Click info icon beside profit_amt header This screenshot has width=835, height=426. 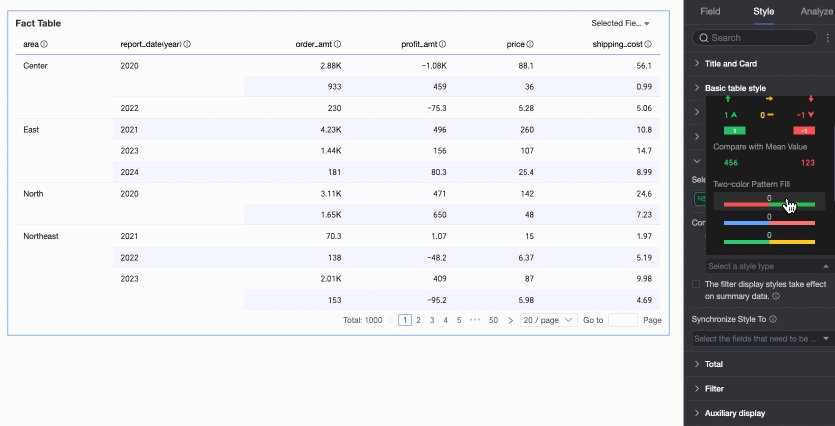pyautogui.click(x=443, y=45)
